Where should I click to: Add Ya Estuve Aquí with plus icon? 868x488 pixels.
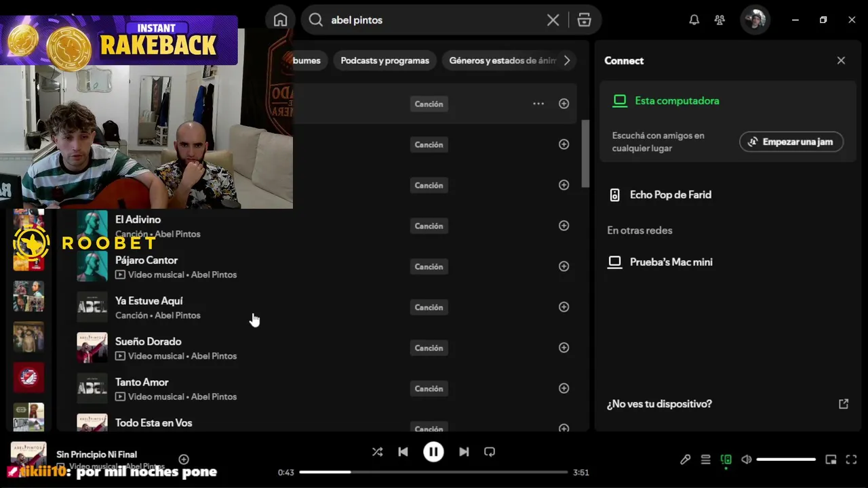[564, 307]
